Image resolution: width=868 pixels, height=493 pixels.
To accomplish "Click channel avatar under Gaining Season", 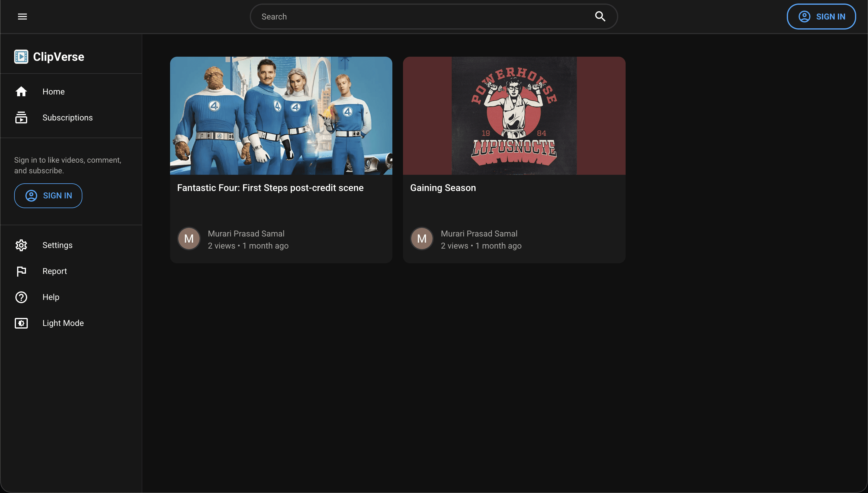I will point(422,239).
